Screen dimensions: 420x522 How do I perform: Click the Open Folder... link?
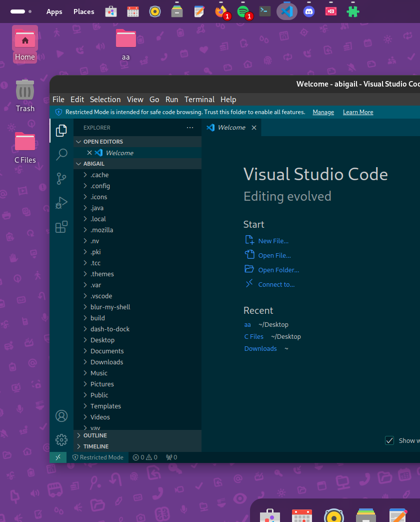[x=278, y=270]
